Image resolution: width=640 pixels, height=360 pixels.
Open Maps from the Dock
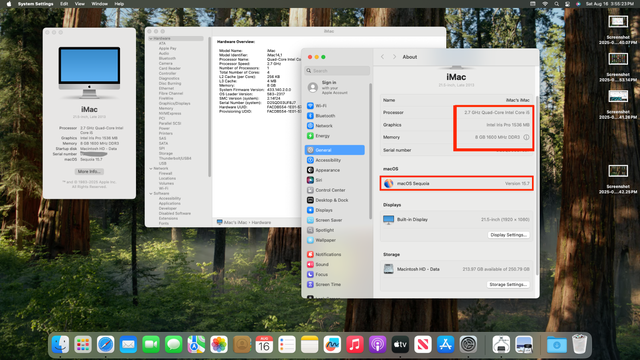tap(196, 345)
